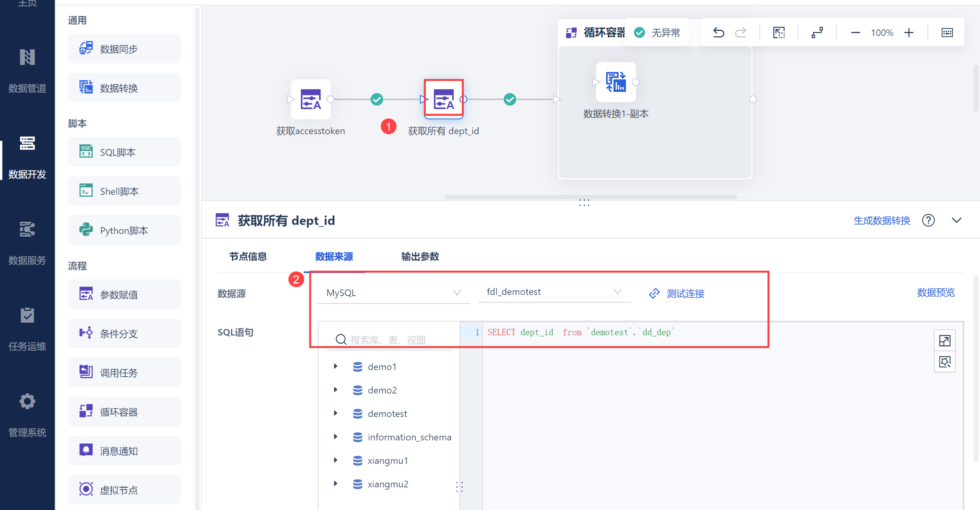Click the undo arrow in canvas toolbar
980x510 pixels.
[718, 32]
